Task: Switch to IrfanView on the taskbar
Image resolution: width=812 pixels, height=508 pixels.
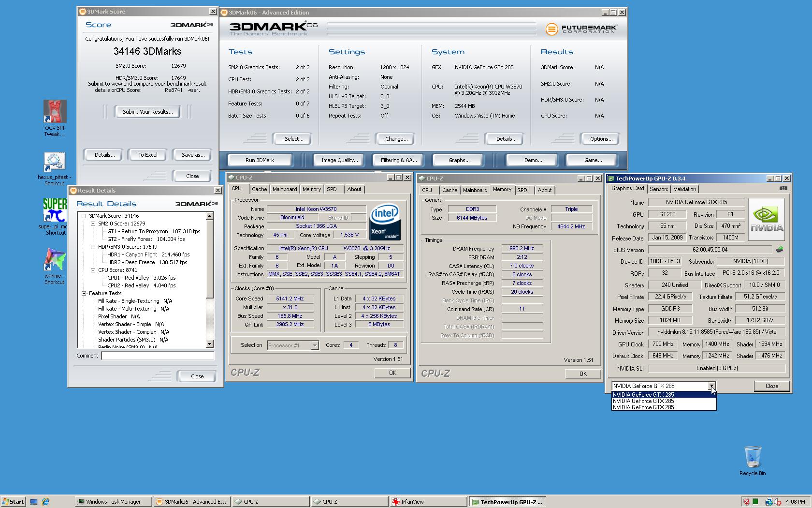Action: pyautogui.click(x=428, y=502)
